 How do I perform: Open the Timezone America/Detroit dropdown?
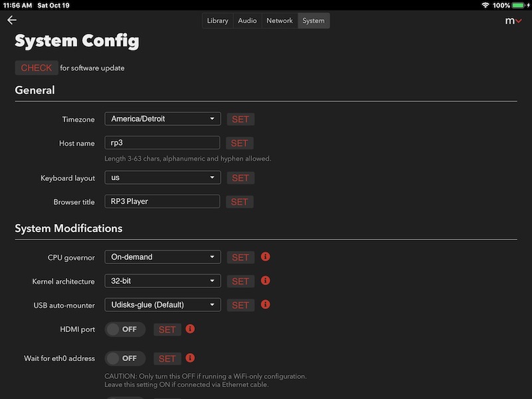[x=162, y=119]
